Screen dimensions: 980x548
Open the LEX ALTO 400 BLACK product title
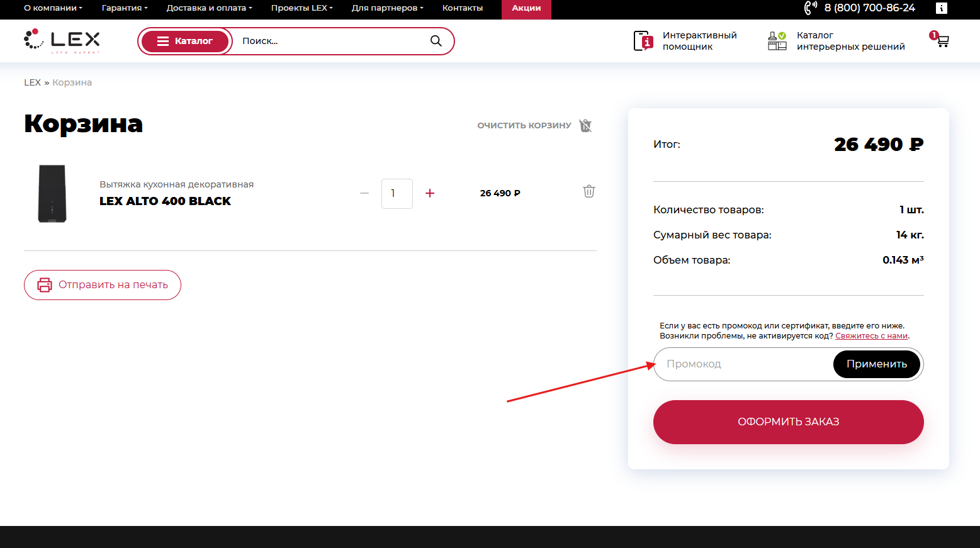165,201
